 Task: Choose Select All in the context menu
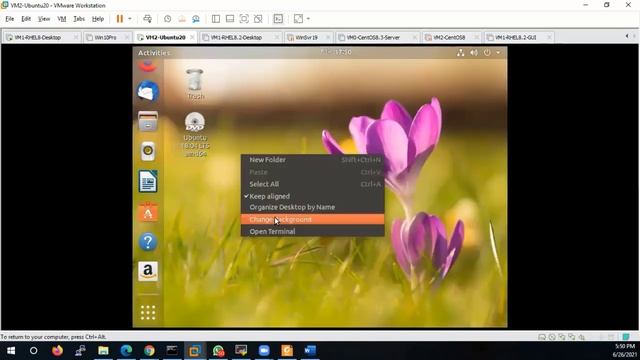pos(312,184)
